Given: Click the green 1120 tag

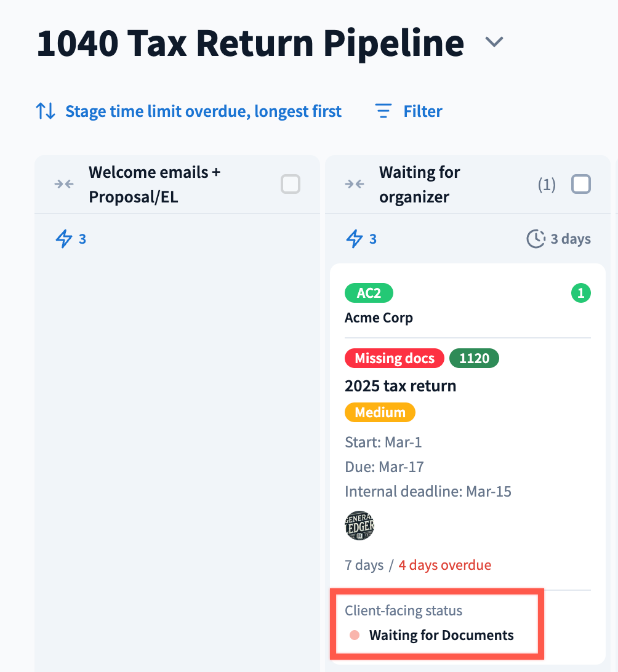Looking at the screenshot, I should point(474,358).
